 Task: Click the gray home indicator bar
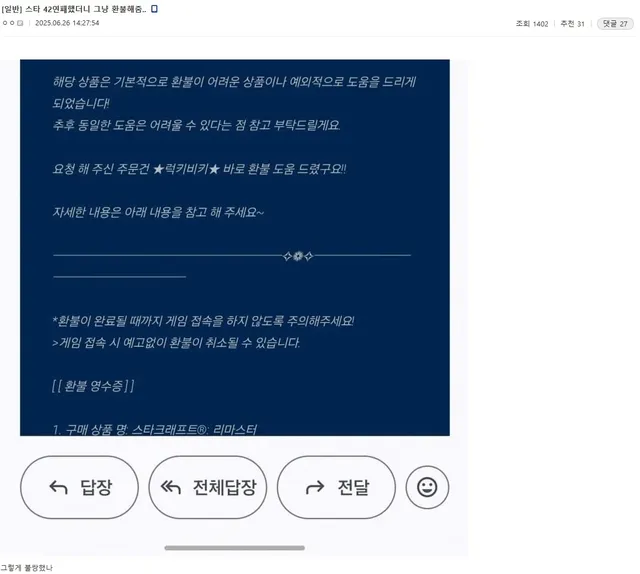235,548
